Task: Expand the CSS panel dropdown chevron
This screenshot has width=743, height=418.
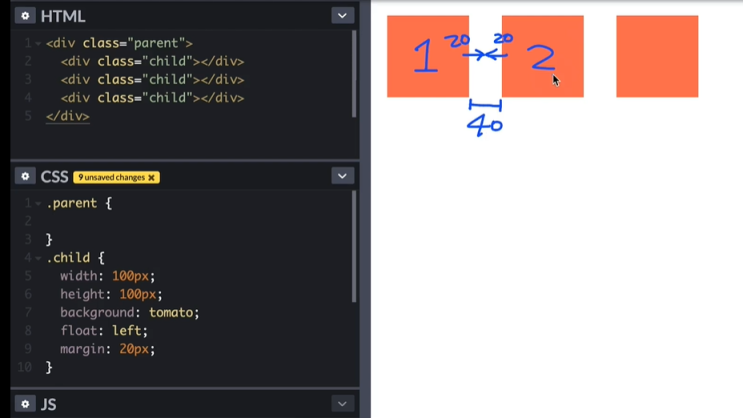Action: coord(342,176)
